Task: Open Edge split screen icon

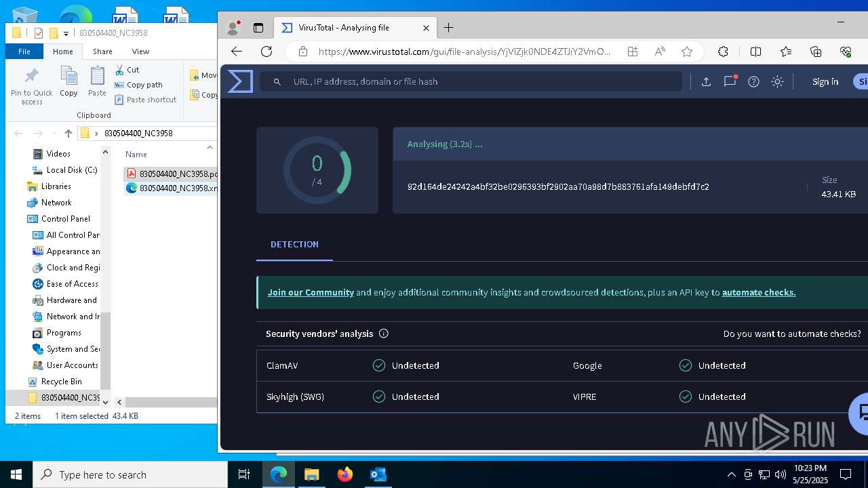Action: pyautogui.click(x=756, y=52)
